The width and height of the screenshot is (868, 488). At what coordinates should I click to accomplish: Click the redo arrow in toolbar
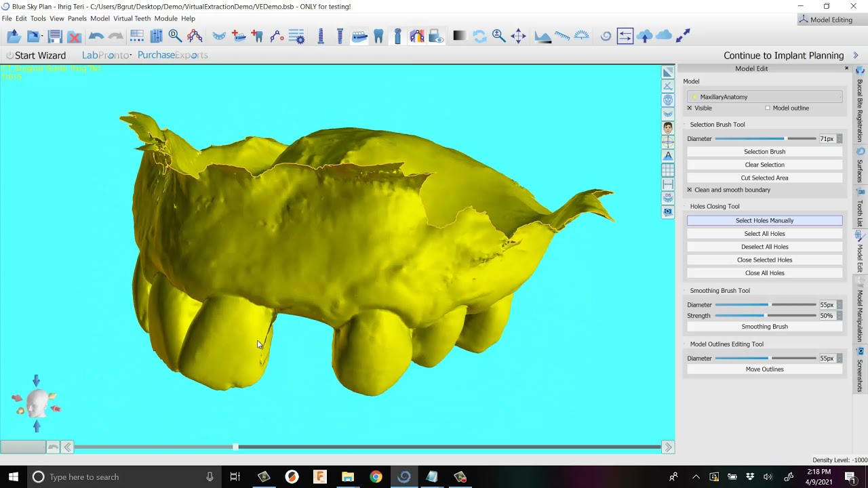(x=116, y=37)
